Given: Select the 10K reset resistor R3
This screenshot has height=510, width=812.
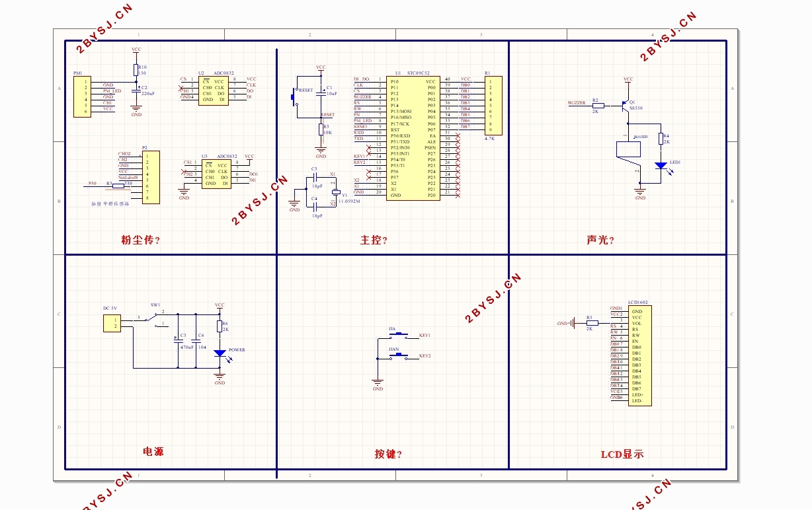Looking at the screenshot, I should point(321,130).
